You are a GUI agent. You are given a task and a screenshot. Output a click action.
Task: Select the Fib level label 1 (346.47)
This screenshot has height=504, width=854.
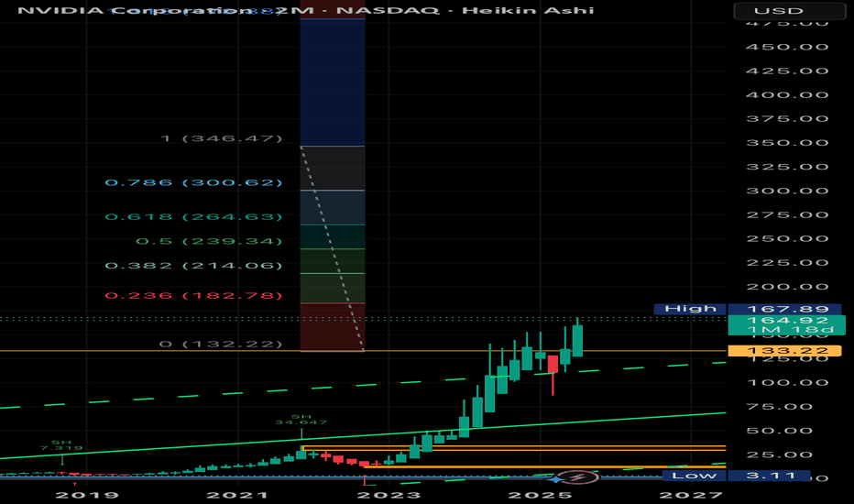(222, 138)
